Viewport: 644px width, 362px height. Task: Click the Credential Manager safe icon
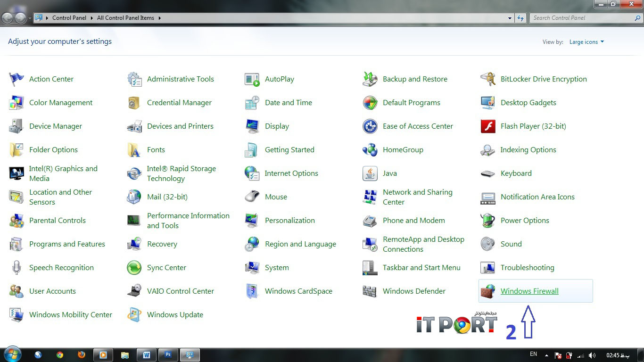134,103
